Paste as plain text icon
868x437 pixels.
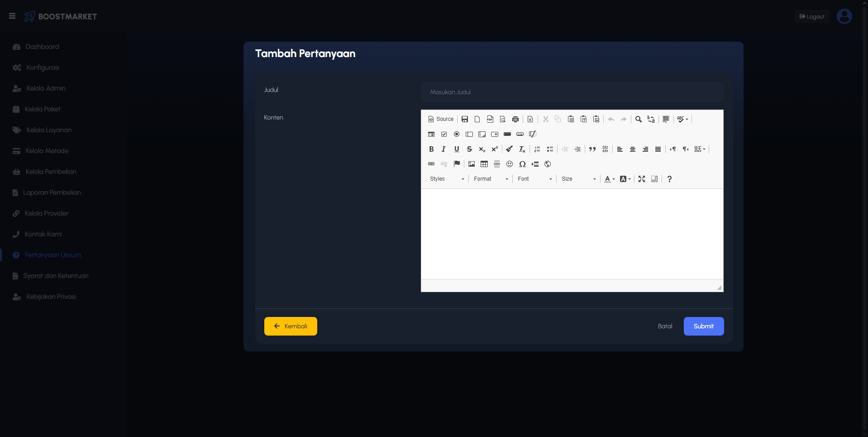point(584,119)
